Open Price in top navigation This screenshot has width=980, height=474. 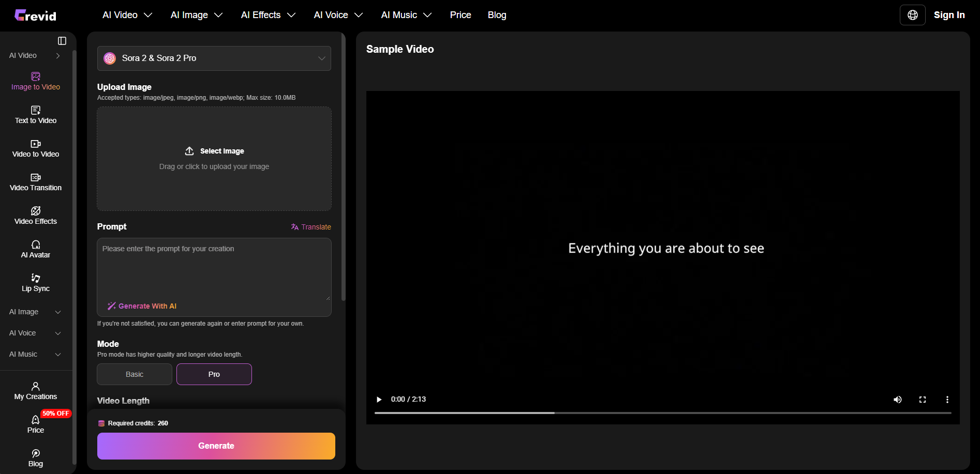click(x=461, y=15)
